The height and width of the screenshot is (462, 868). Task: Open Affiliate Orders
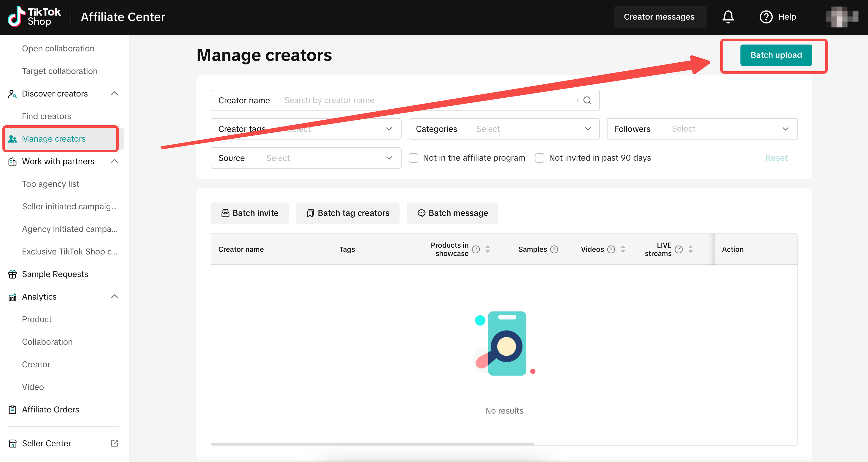tap(50, 409)
